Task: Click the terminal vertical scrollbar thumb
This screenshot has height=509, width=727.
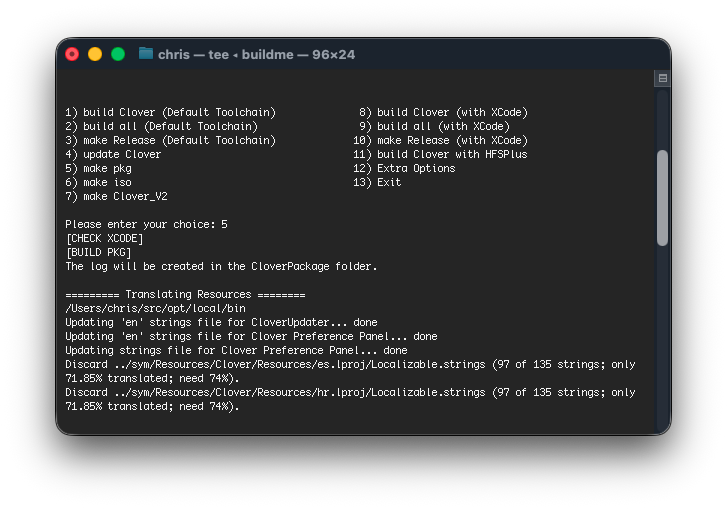Action: tap(662, 198)
